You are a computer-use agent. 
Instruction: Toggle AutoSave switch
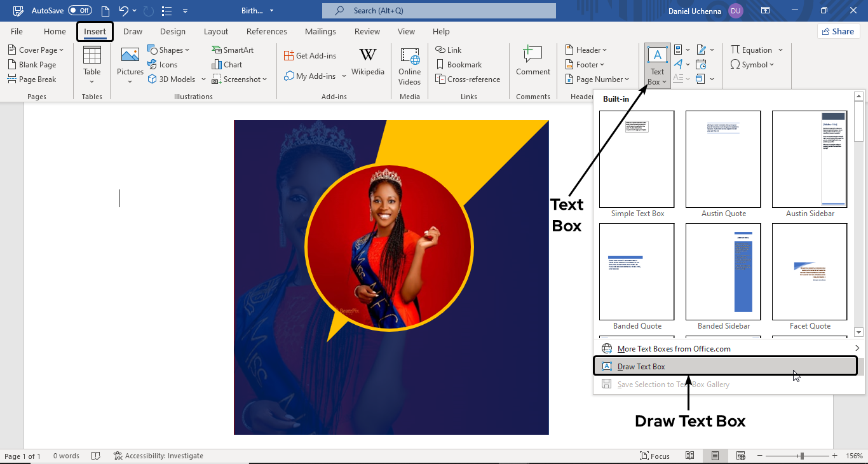pos(80,11)
